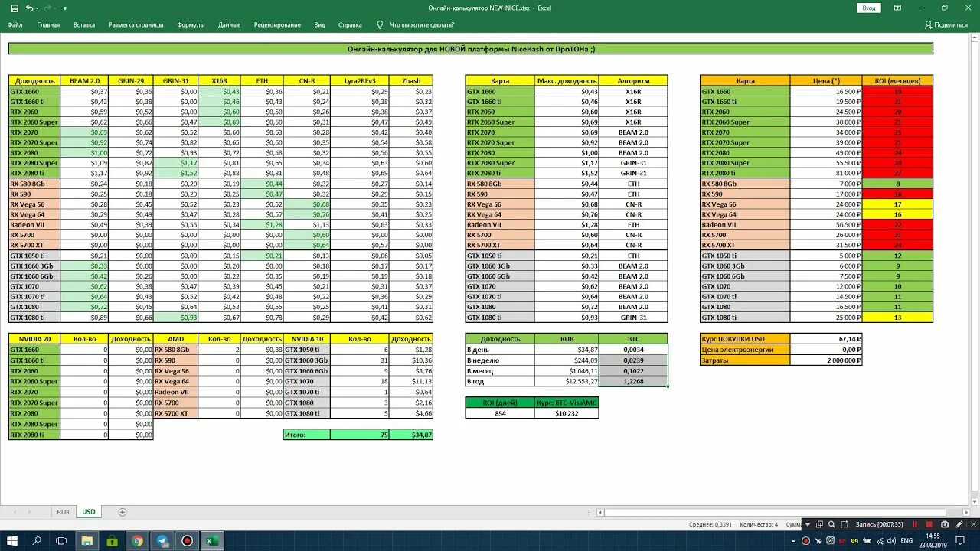Close the recording overlay toolbar

tap(972, 524)
